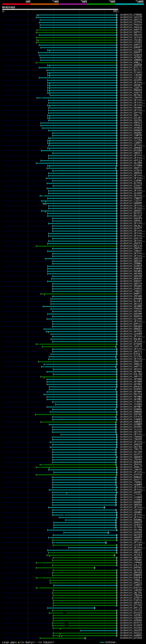
Task: Select the UniRef100_Q1KSD1 label
Action: [x=131, y=120]
